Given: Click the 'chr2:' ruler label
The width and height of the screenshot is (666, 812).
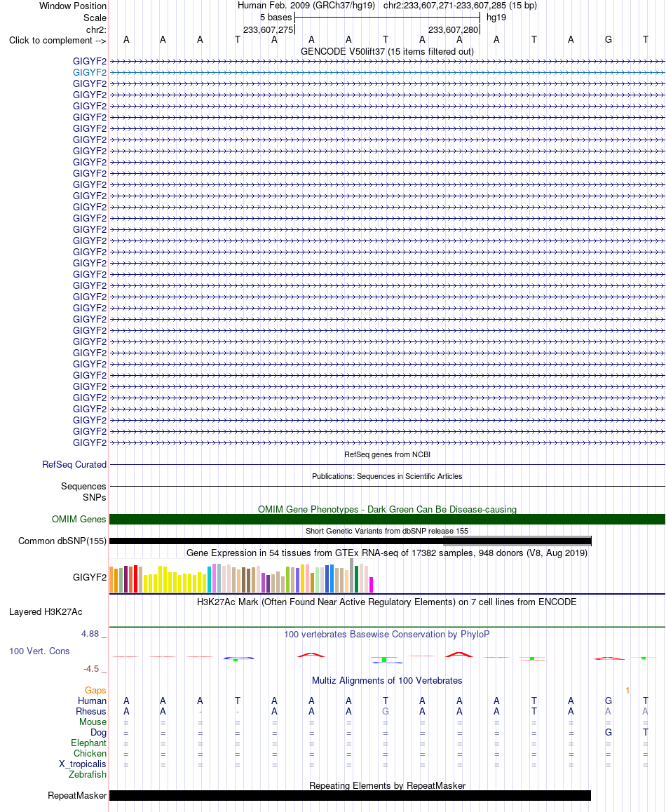Looking at the screenshot, I should pos(96,29).
